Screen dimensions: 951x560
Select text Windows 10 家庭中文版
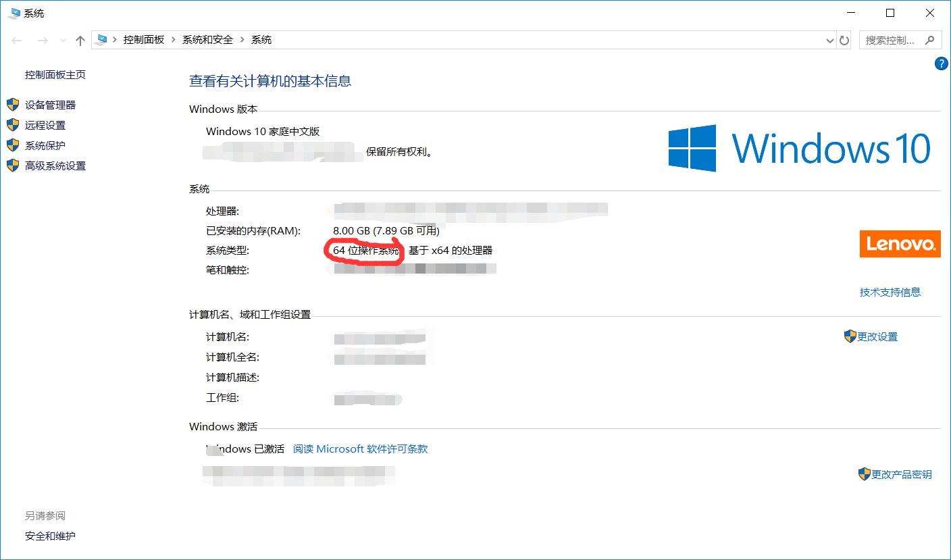[263, 131]
